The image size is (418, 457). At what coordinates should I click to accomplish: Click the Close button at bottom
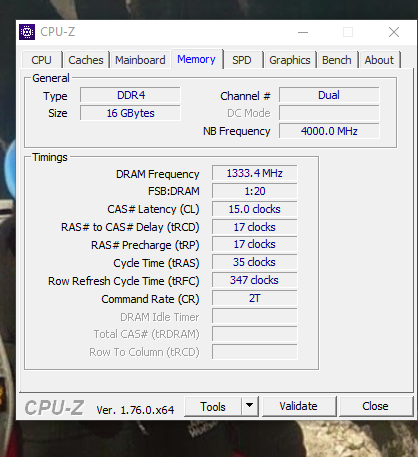pos(375,407)
